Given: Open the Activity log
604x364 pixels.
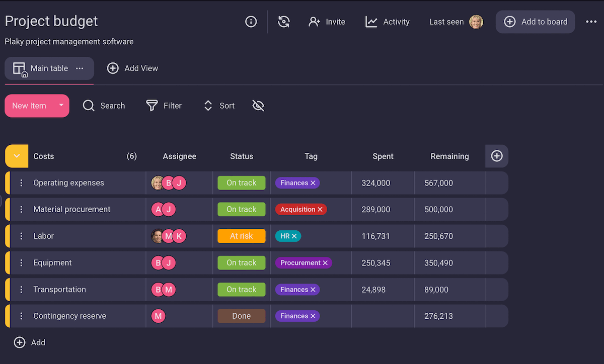Looking at the screenshot, I should (x=387, y=22).
